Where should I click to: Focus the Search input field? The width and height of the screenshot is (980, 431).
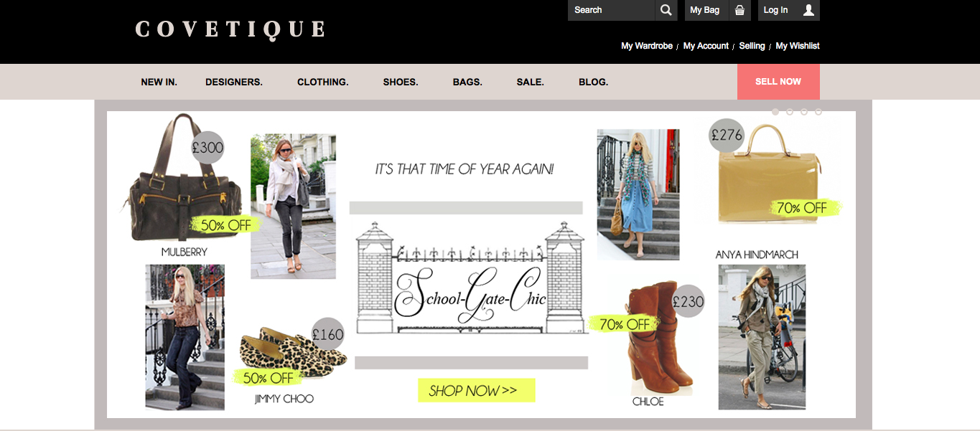click(x=611, y=10)
